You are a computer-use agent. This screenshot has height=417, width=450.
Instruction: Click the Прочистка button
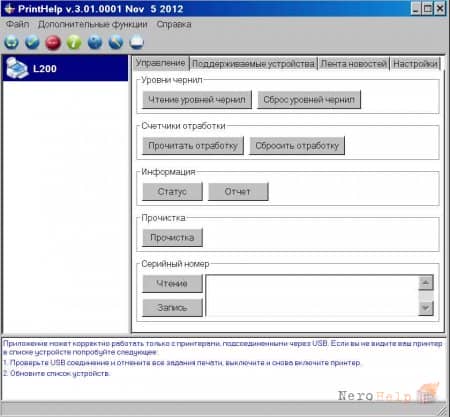[x=172, y=237]
